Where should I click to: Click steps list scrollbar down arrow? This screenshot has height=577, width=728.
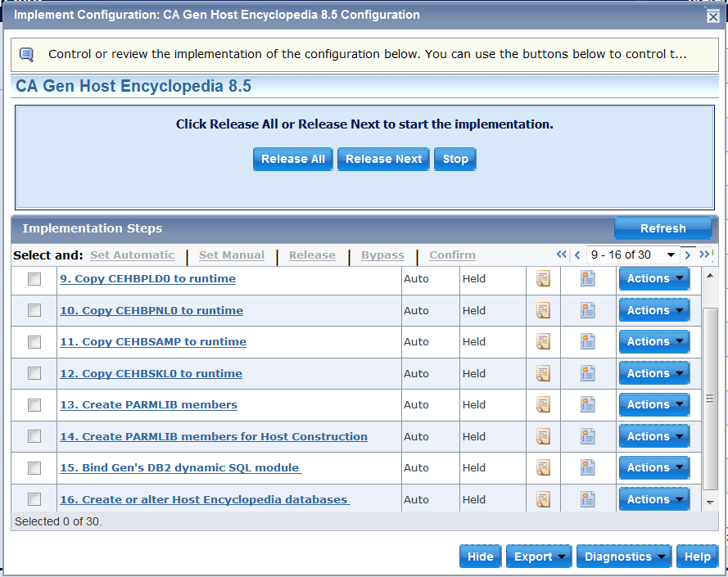(x=710, y=503)
